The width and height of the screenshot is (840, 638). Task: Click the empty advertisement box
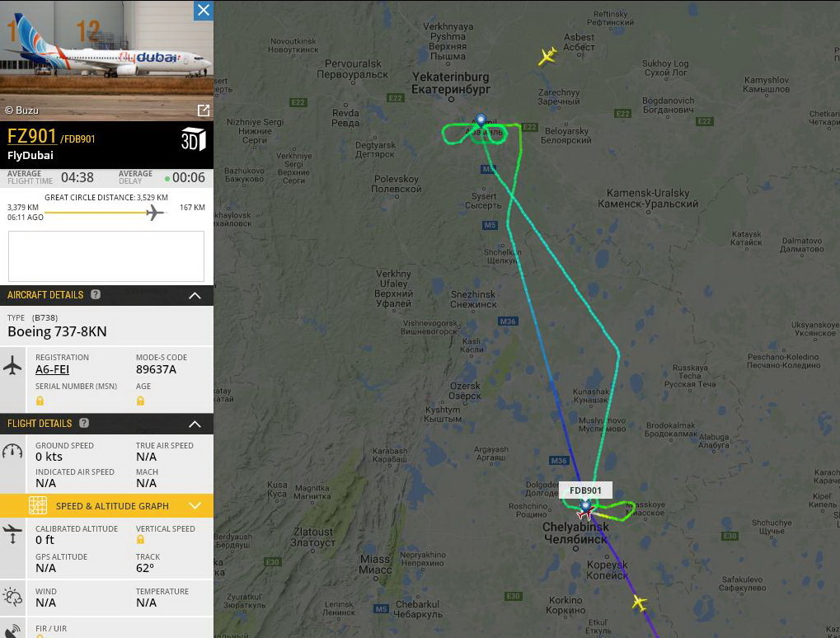coord(106,256)
